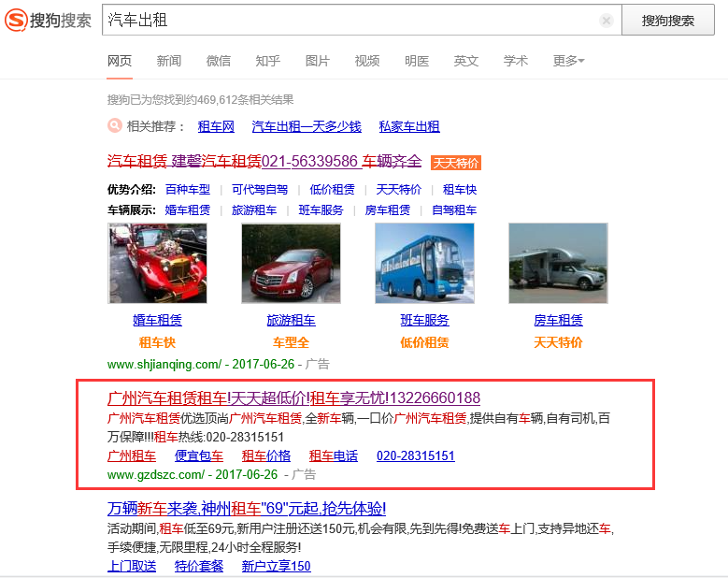Click the 班车服务 caption under the bus
The height and width of the screenshot is (578, 728).
pos(425,320)
